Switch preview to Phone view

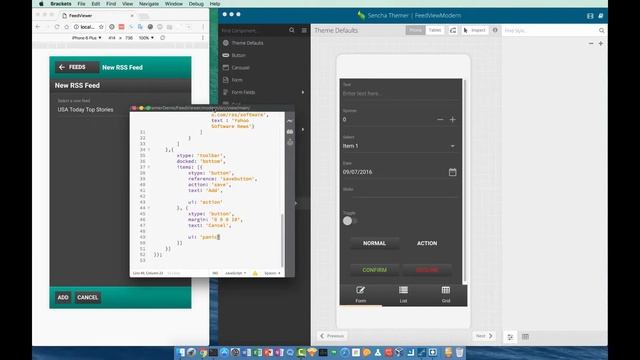(415, 30)
